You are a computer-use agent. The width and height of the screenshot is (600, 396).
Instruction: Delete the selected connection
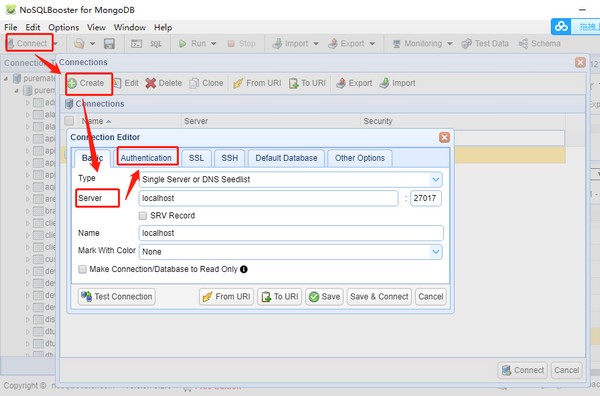tap(164, 83)
